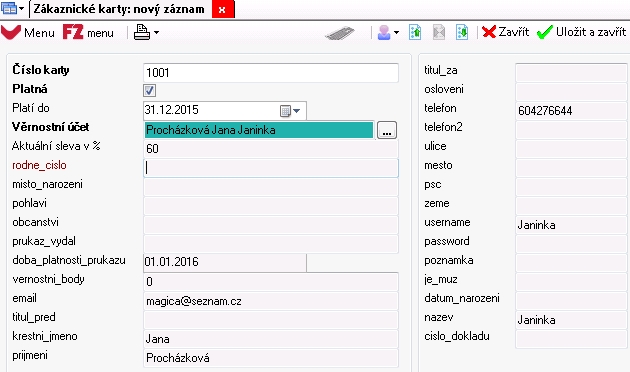Click the obcanstvi input field
Viewport: 630px width, 372px height.
coord(271,225)
